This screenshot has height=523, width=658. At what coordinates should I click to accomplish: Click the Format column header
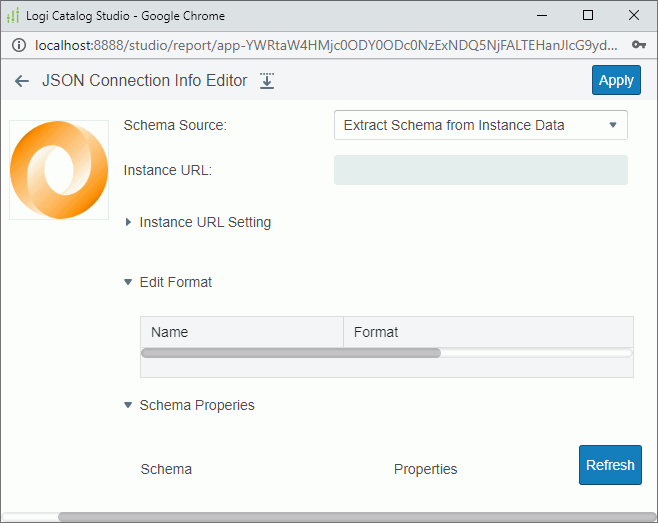(x=488, y=332)
